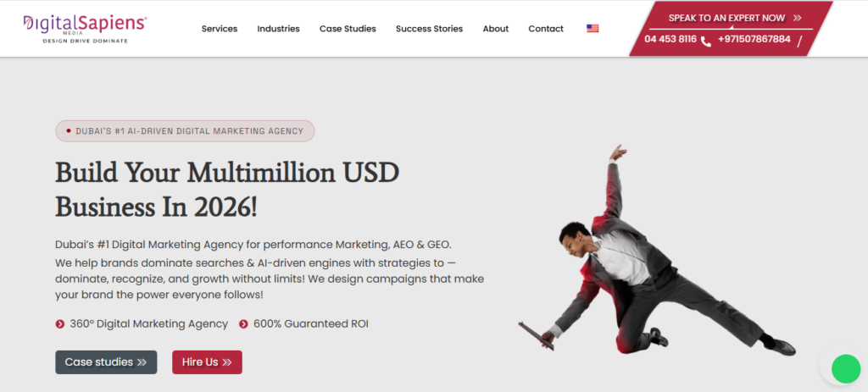Click the 360° Digital Marketing Agency text
The height and width of the screenshot is (392, 868).
149,324
